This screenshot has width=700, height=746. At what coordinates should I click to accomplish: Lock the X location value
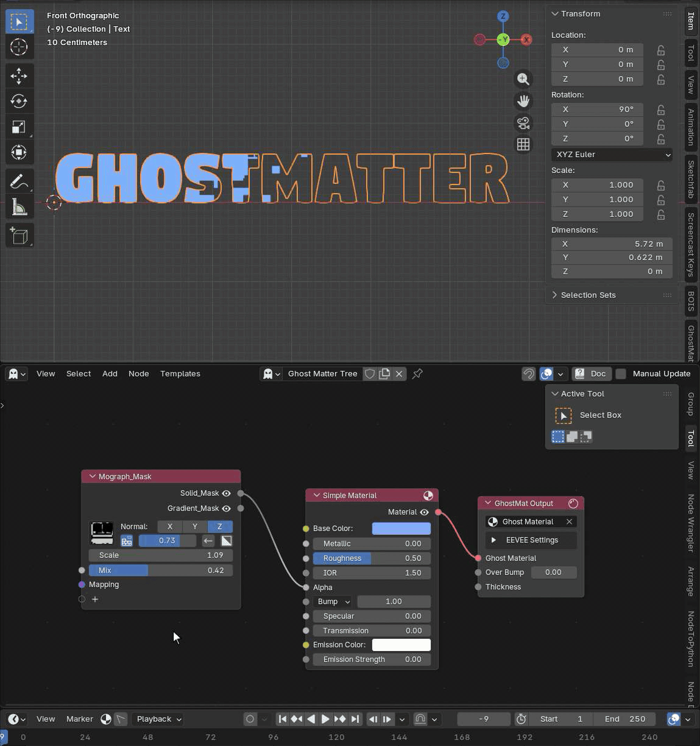(x=661, y=50)
